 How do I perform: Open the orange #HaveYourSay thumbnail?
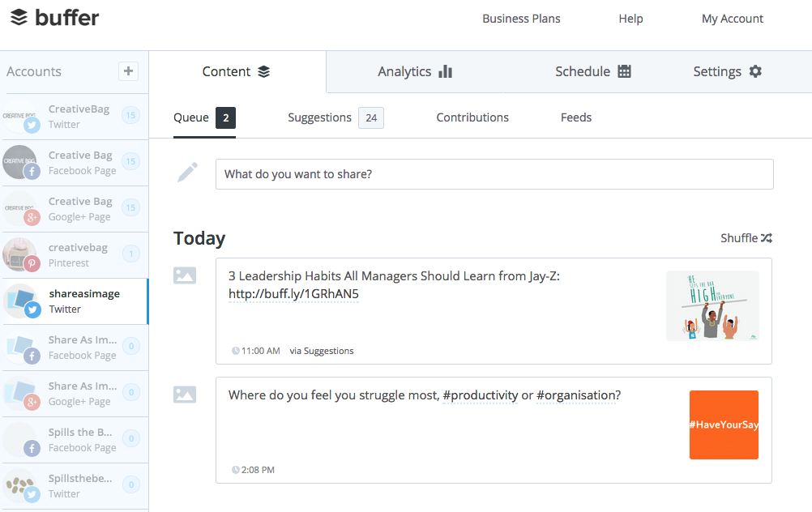(x=724, y=425)
